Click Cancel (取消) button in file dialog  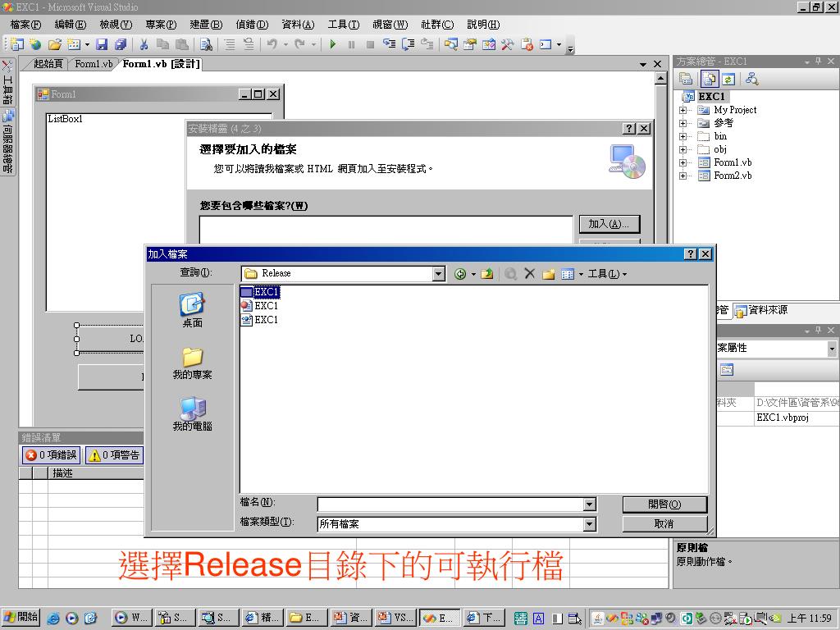pos(664,524)
